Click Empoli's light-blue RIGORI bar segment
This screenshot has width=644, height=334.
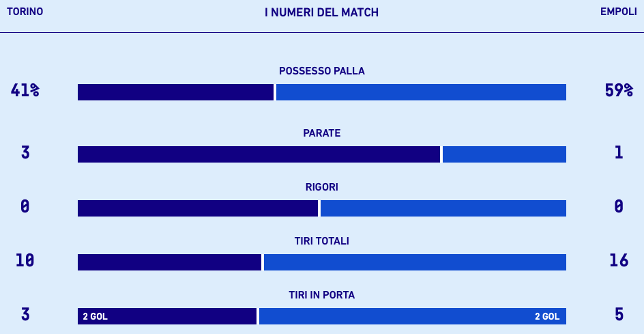pyautogui.click(x=443, y=208)
